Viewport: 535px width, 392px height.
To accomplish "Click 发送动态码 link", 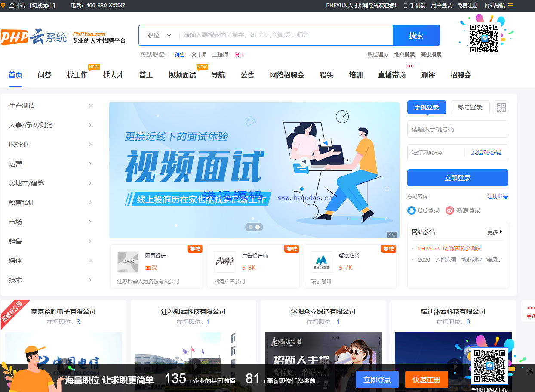I will click(486, 152).
